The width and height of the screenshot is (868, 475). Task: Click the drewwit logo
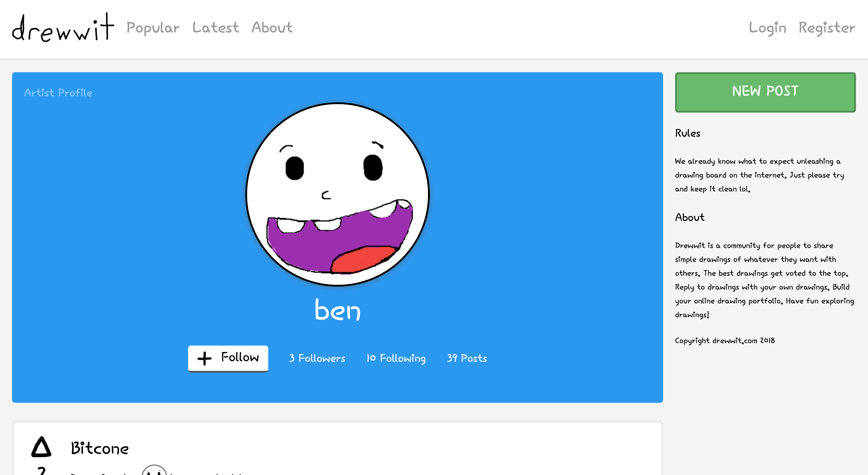point(63,28)
